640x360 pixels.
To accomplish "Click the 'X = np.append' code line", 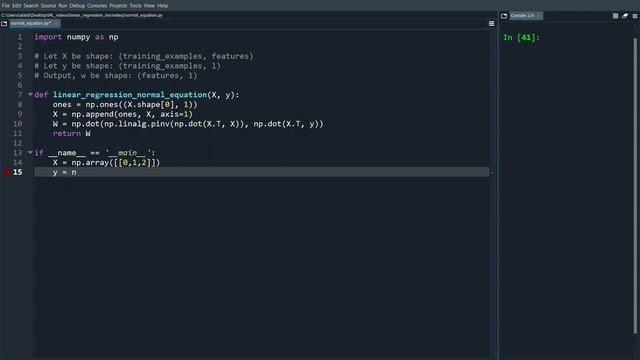I will 122,114.
